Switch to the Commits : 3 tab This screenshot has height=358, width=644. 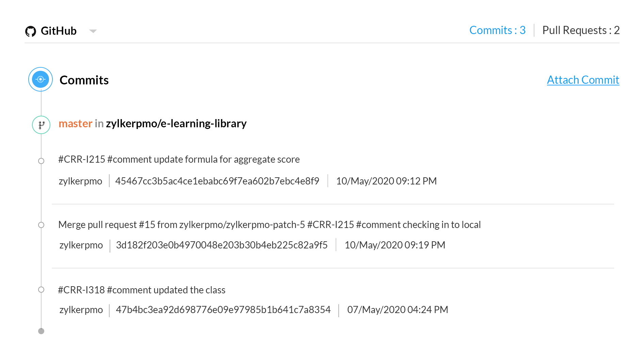497,30
